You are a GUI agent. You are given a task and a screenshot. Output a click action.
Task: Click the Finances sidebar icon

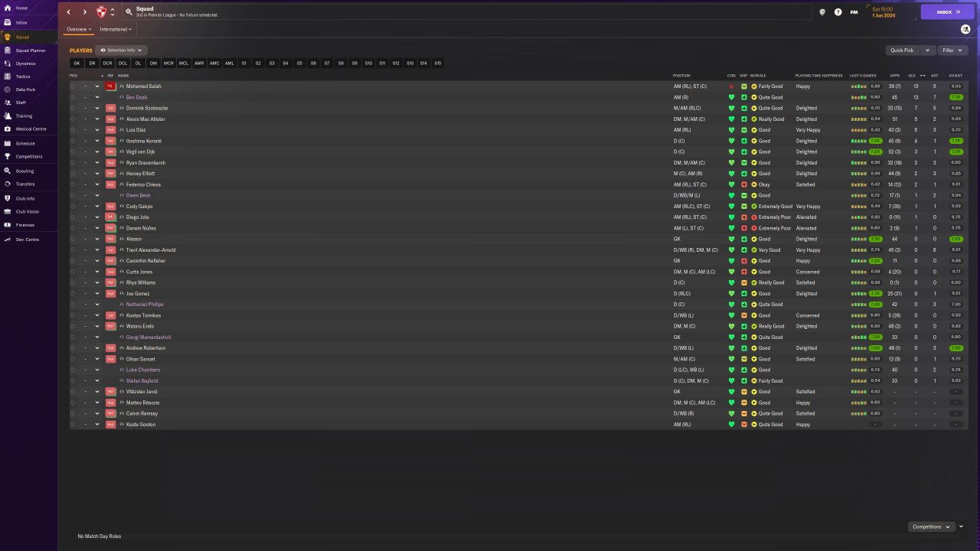(7, 225)
